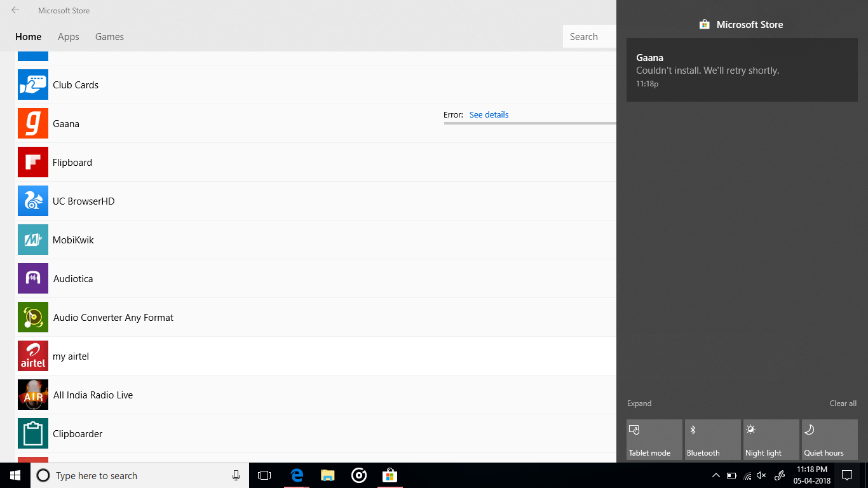Viewport: 868px width, 488px height.
Task: Click the UC BrowserHD app icon
Action: coord(33,201)
